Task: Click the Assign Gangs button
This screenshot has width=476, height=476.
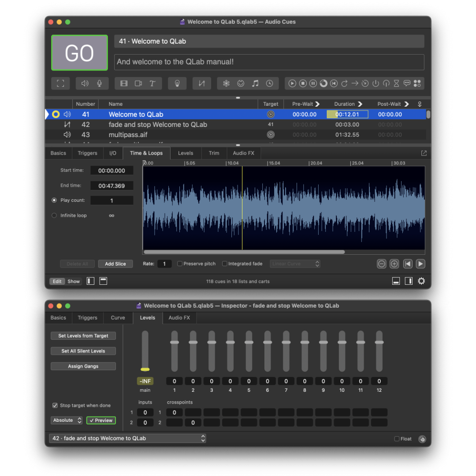Action: [x=83, y=366]
